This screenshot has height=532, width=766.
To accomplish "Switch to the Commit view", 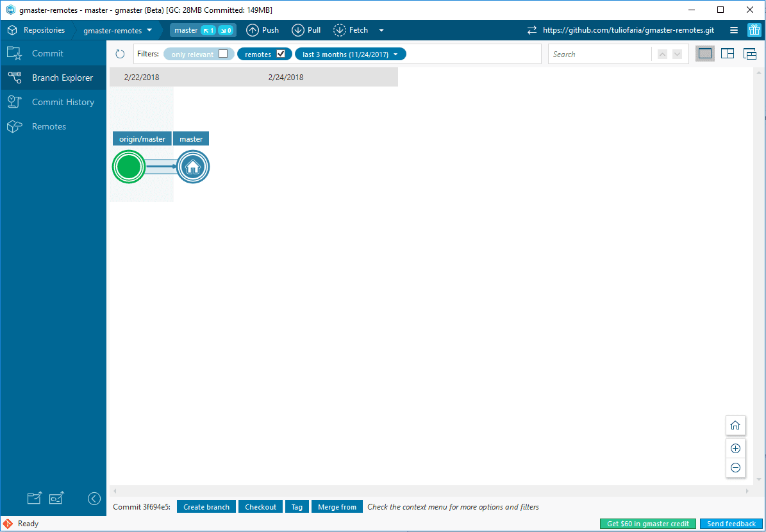I will [x=53, y=53].
